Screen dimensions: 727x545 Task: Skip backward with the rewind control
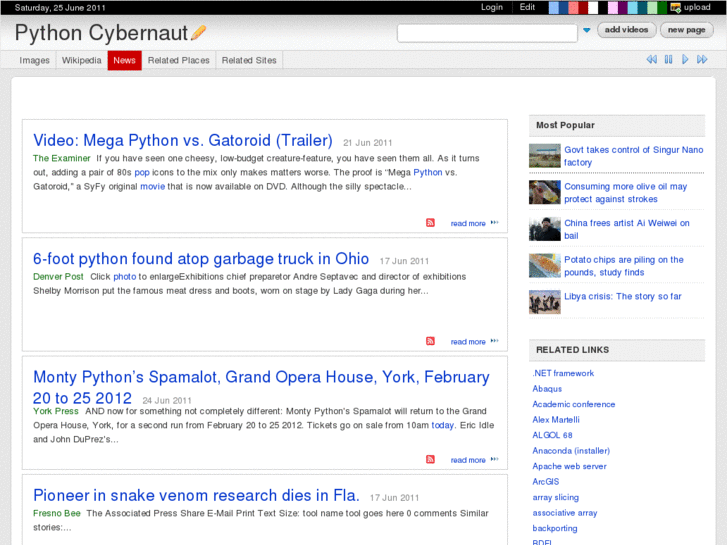[651, 59]
